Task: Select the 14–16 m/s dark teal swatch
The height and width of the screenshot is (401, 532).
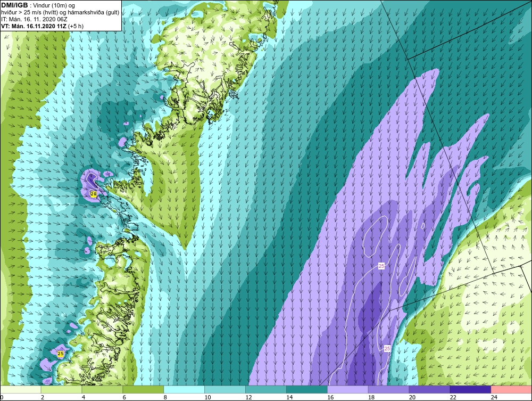Action: (x=307, y=389)
